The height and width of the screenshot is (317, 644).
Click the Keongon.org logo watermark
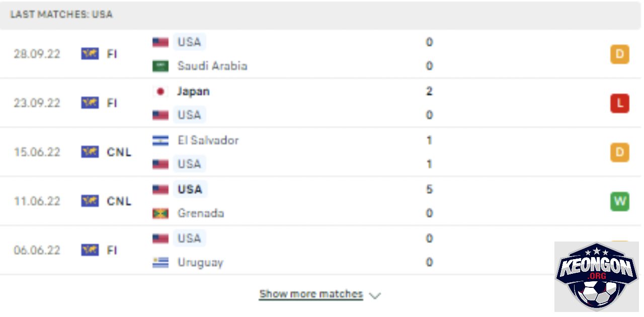(x=596, y=277)
